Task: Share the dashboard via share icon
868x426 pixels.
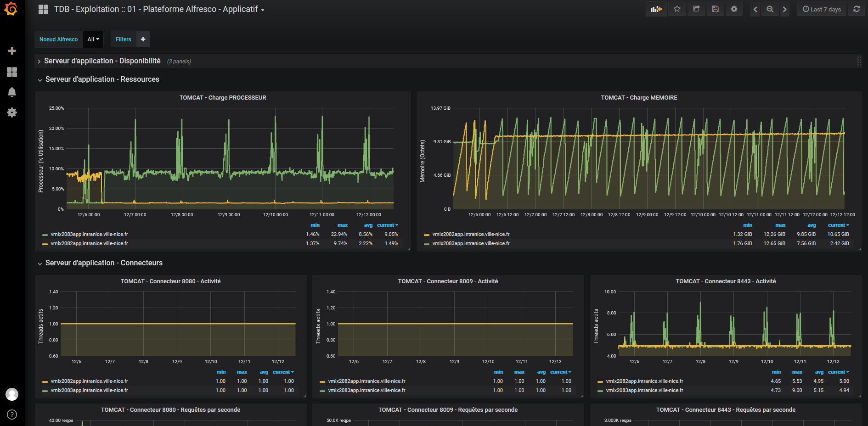Action: tap(696, 9)
